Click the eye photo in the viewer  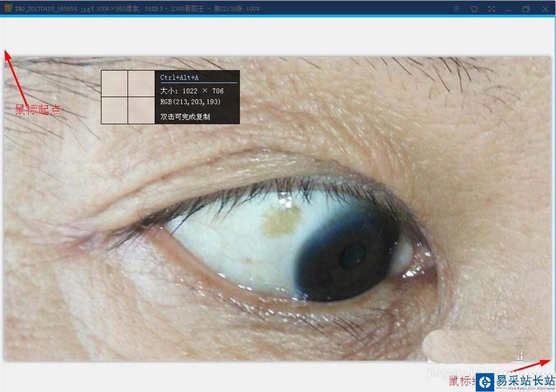coord(277,209)
